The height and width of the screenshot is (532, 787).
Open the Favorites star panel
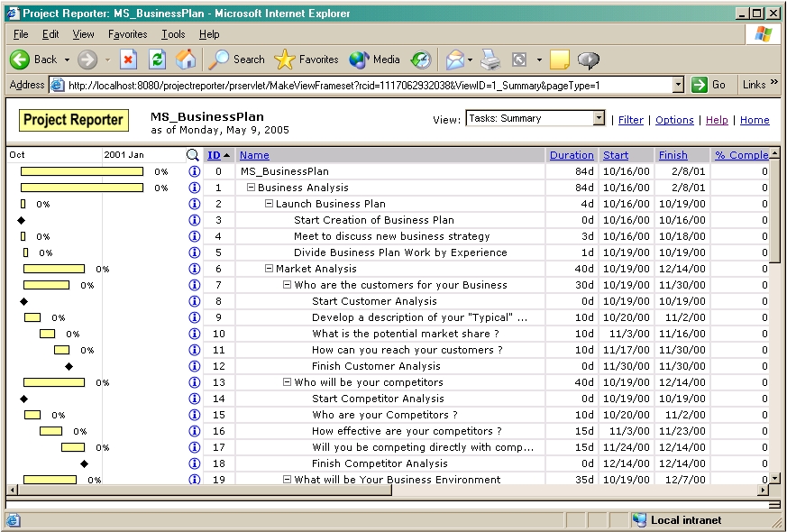click(307, 60)
